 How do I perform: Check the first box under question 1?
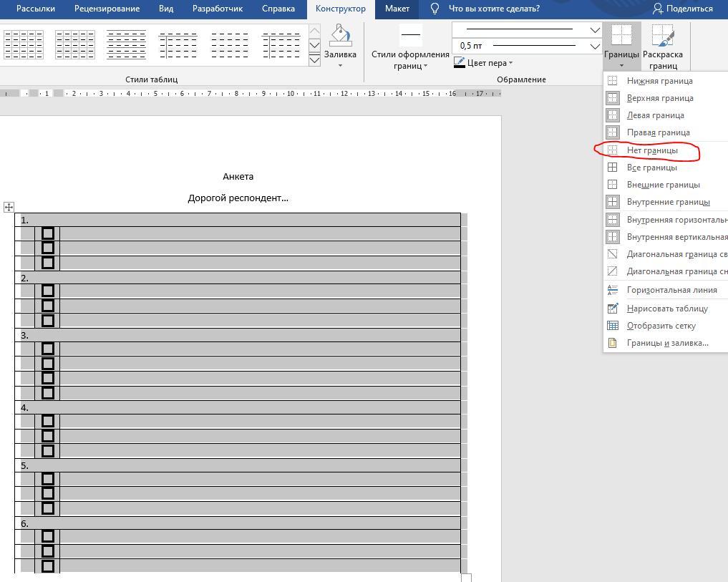(48, 233)
